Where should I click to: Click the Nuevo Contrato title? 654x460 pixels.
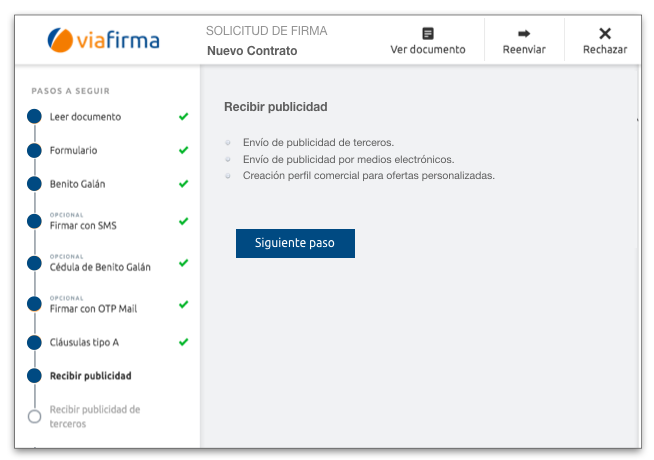252,51
